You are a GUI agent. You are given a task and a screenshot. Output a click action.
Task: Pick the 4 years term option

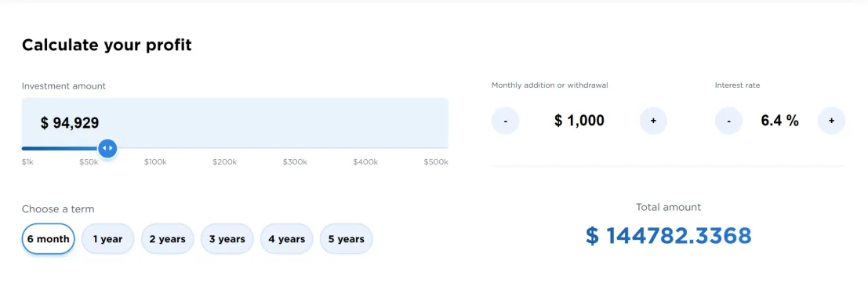coord(287,238)
